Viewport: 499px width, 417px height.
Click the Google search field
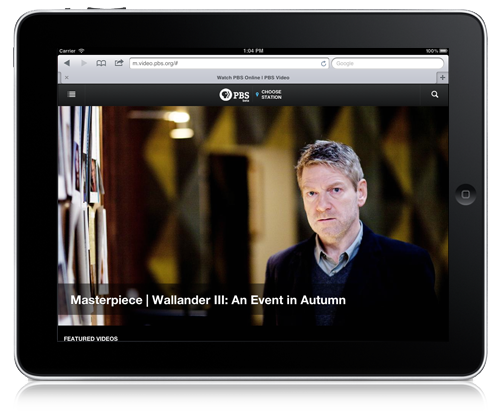click(x=388, y=63)
